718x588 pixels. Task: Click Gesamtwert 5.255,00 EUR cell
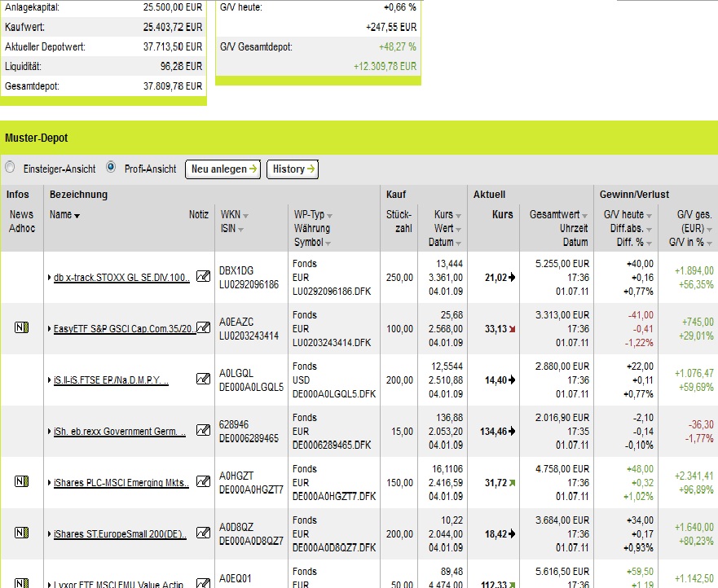(x=562, y=264)
